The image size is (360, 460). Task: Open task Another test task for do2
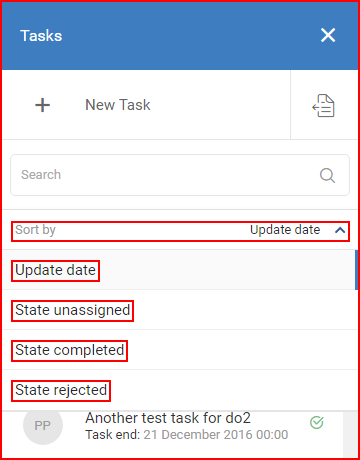[x=168, y=418]
